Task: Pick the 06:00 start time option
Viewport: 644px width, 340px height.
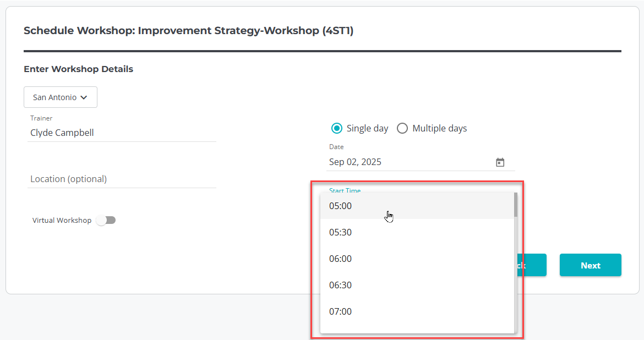Action: [x=340, y=259]
